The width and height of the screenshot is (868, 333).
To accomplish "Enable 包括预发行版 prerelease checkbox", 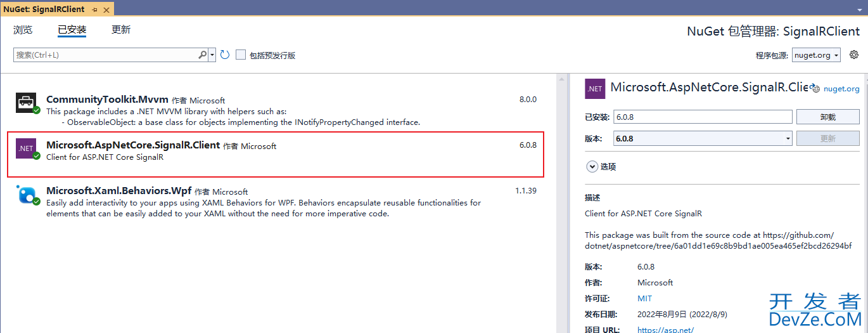I will pos(241,55).
